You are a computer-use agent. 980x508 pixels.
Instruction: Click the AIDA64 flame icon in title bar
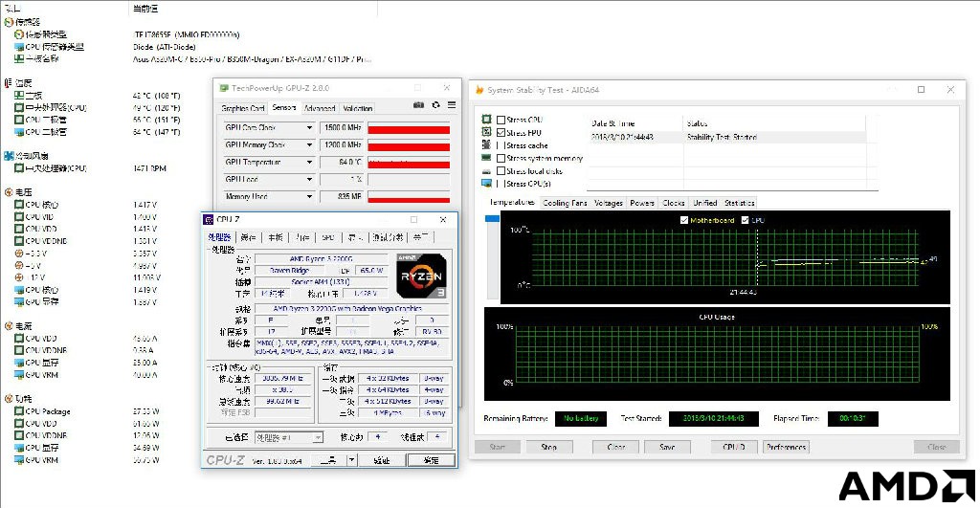click(479, 90)
